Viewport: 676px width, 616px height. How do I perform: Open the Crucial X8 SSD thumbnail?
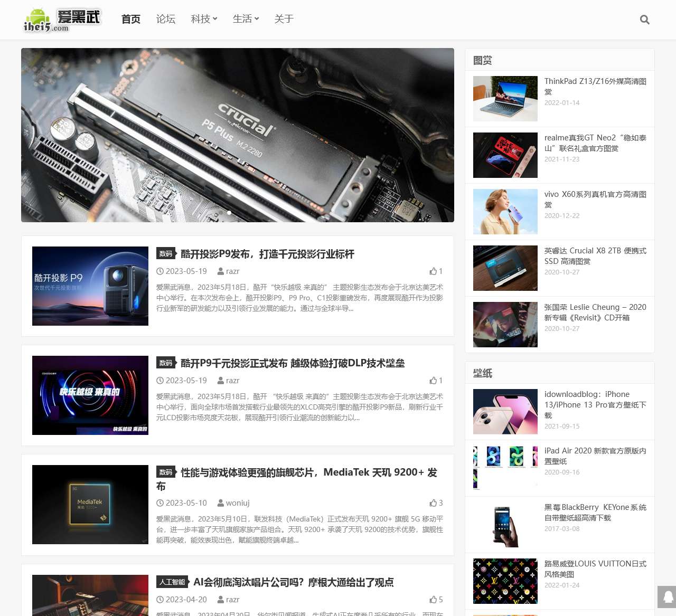coord(505,268)
